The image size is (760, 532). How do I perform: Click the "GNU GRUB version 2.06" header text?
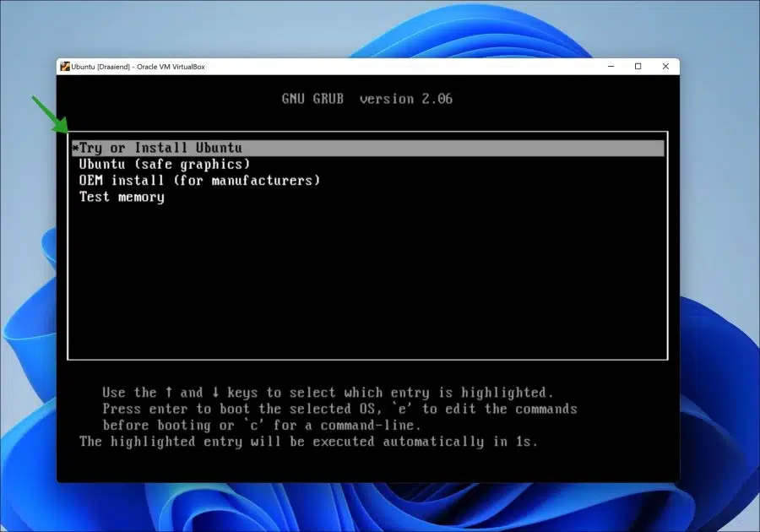(367, 99)
